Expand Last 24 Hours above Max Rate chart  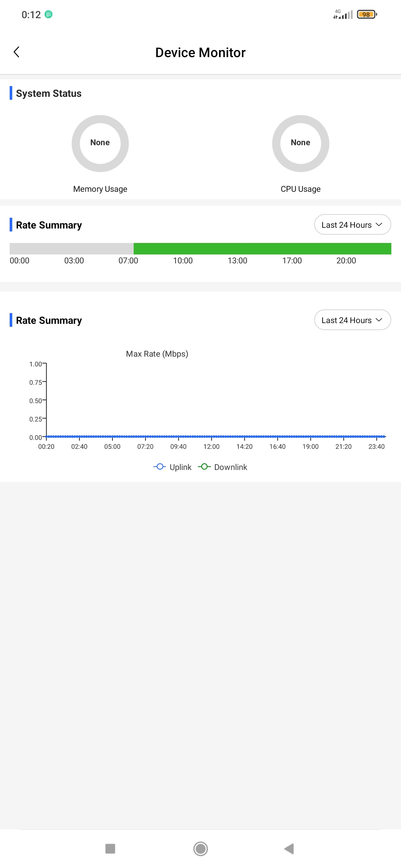tap(352, 320)
